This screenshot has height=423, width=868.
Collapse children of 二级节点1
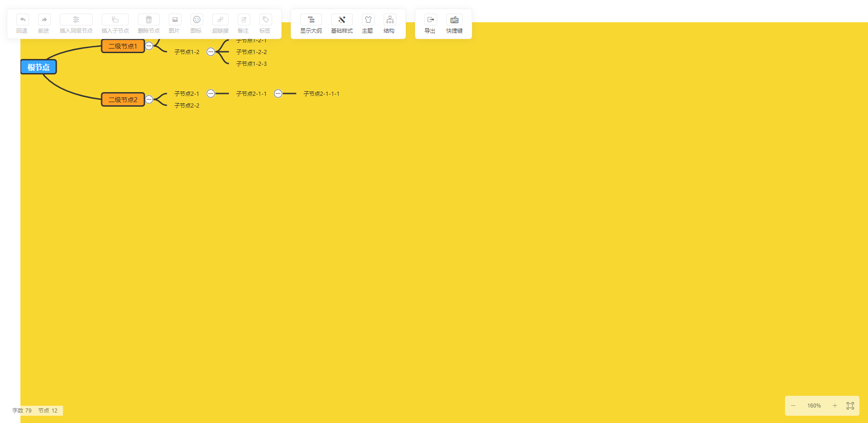[149, 46]
